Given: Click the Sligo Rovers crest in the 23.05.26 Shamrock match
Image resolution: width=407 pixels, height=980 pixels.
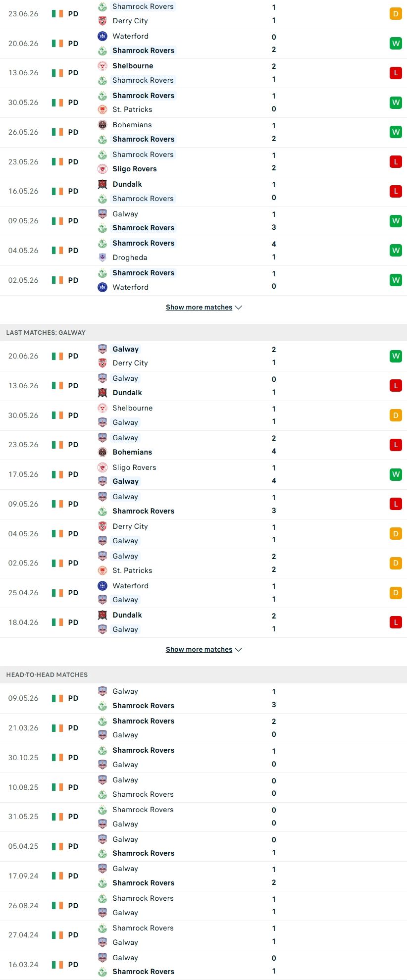Looking at the screenshot, I should tap(102, 169).
